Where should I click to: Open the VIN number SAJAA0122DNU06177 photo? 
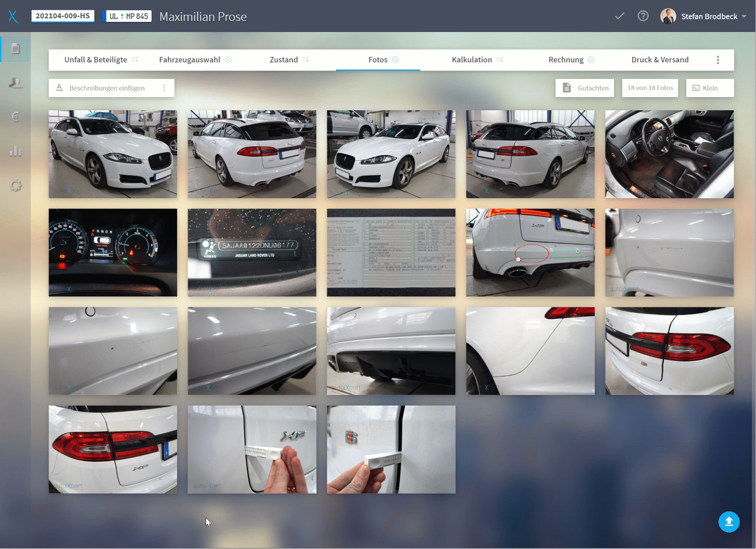252,253
